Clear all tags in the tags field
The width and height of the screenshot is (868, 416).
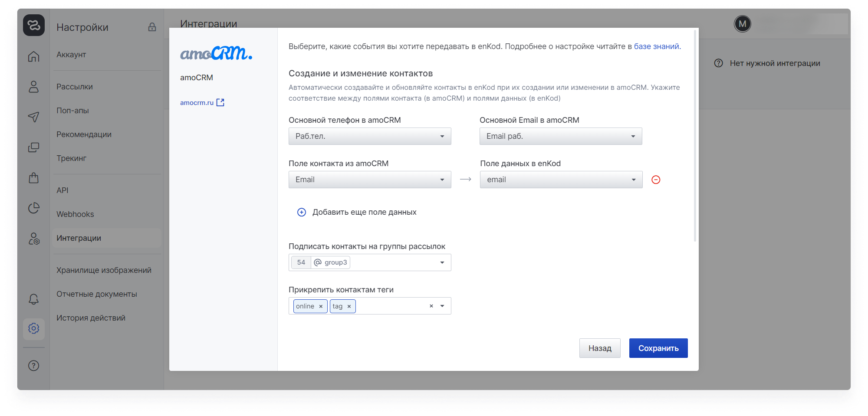click(x=431, y=306)
